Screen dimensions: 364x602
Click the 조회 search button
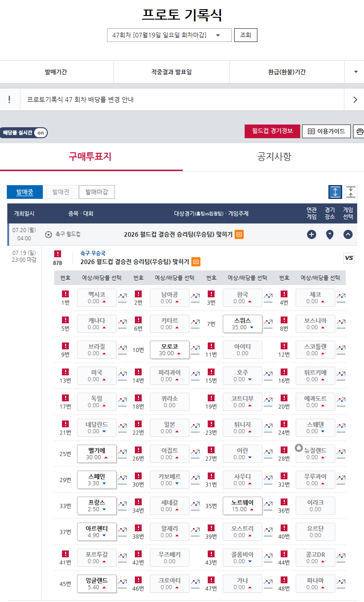246,35
